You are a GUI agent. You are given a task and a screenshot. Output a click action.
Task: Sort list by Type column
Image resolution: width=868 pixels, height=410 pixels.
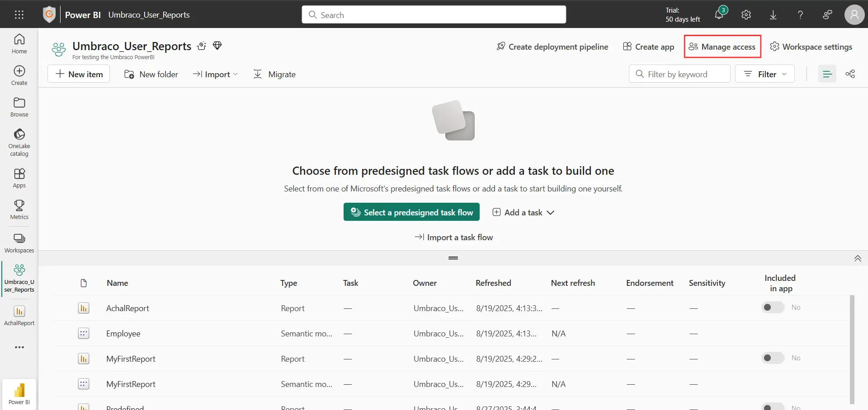click(x=289, y=283)
